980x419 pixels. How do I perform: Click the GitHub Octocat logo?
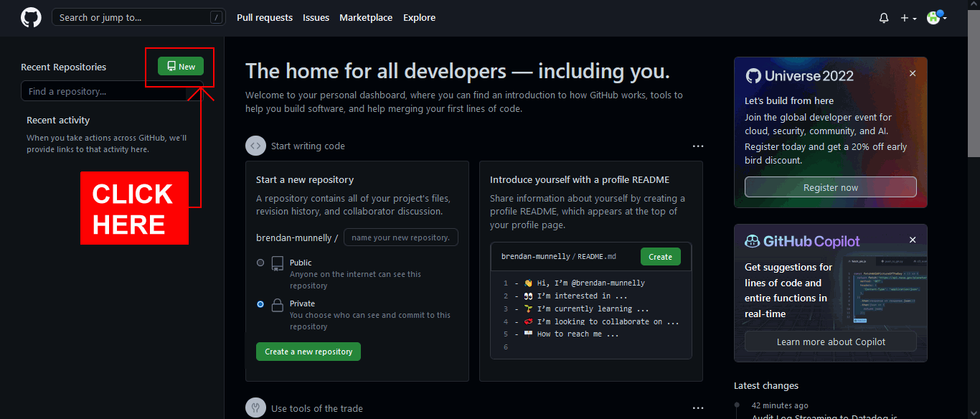click(31, 17)
